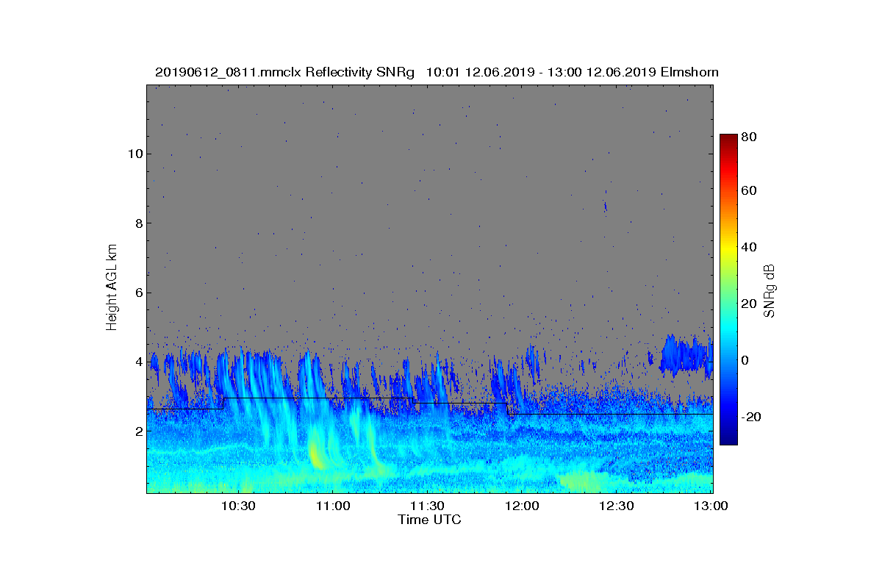This screenshot has height=588, width=882.
Task: Click the height tick label 8
Action: [x=138, y=223]
